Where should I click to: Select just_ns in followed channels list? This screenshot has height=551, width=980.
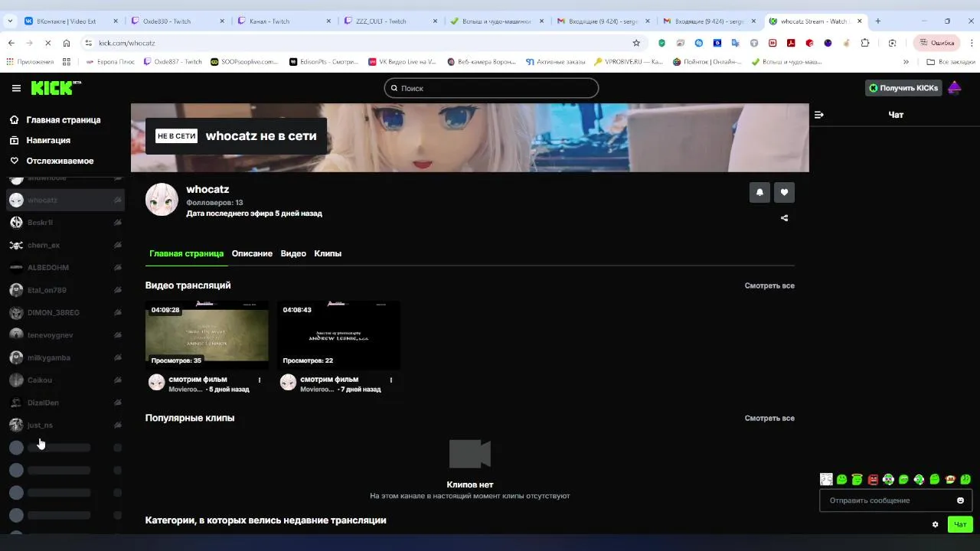click(65, 425)
